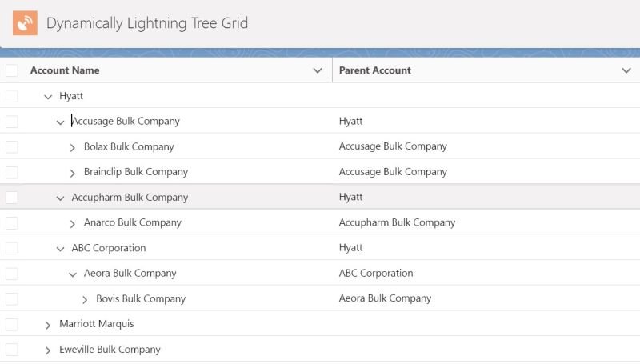The image size is (640, 364).
Task: Collapse the Hyatt row chevron
Action: (48, 97)
